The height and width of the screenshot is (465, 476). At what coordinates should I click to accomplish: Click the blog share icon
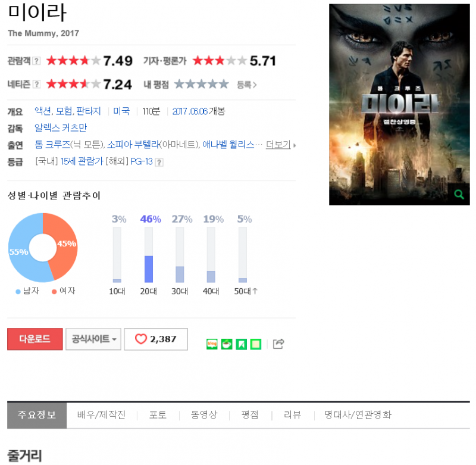212,344
